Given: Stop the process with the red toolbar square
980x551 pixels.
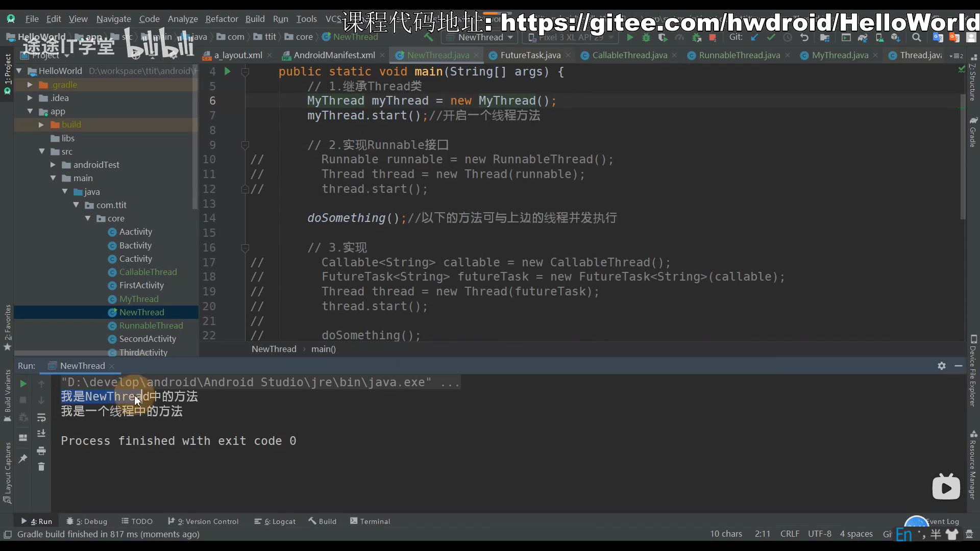Looking at the screenshot, I should coord(713,37).
